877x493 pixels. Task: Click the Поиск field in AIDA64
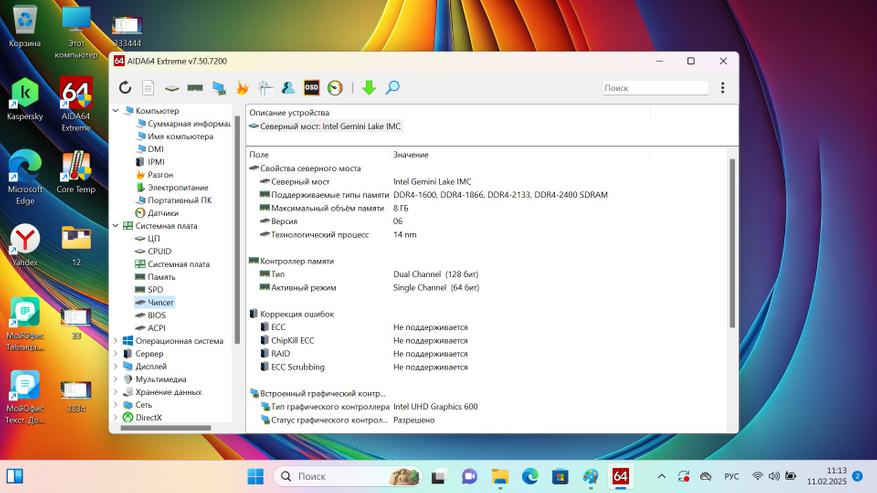(656, 88)
